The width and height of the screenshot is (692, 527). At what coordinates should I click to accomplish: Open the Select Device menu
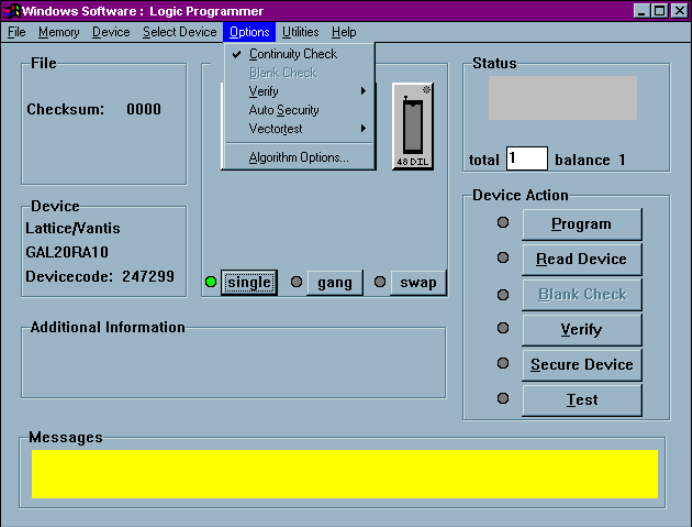(180, 32)
